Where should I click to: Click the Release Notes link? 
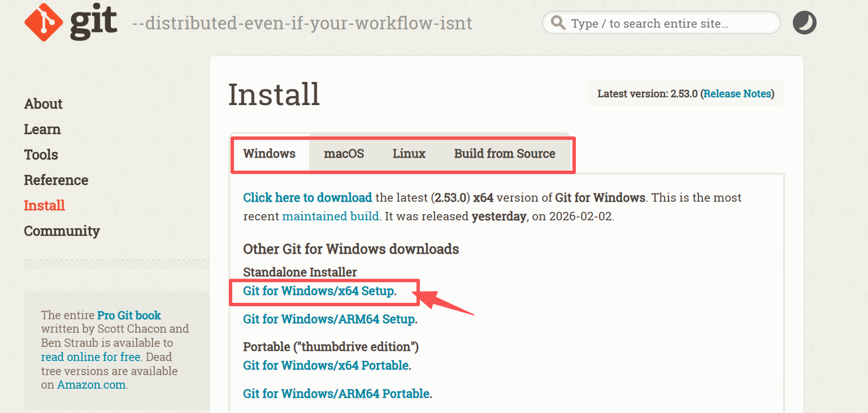737,94
